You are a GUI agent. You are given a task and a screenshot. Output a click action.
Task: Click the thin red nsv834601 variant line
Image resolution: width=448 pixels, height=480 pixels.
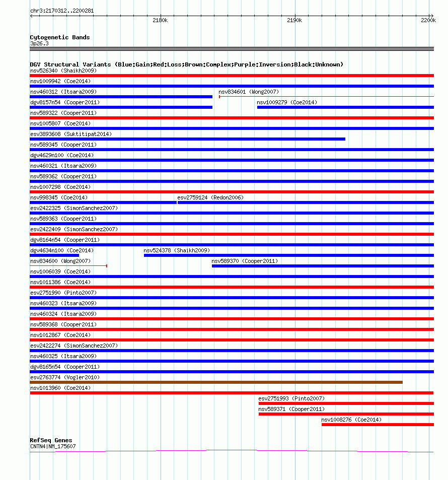327,97
